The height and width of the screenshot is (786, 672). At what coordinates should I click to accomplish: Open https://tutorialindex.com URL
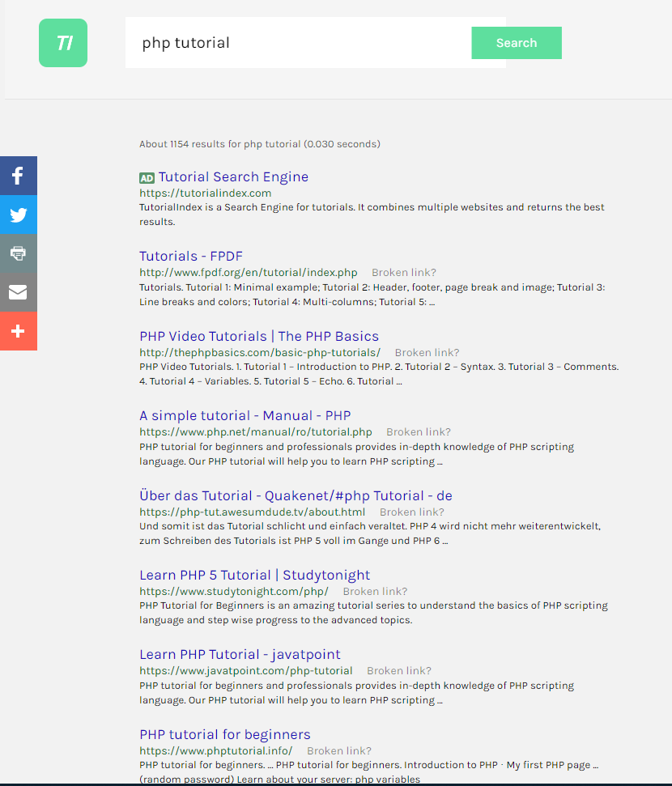(205, 193)
